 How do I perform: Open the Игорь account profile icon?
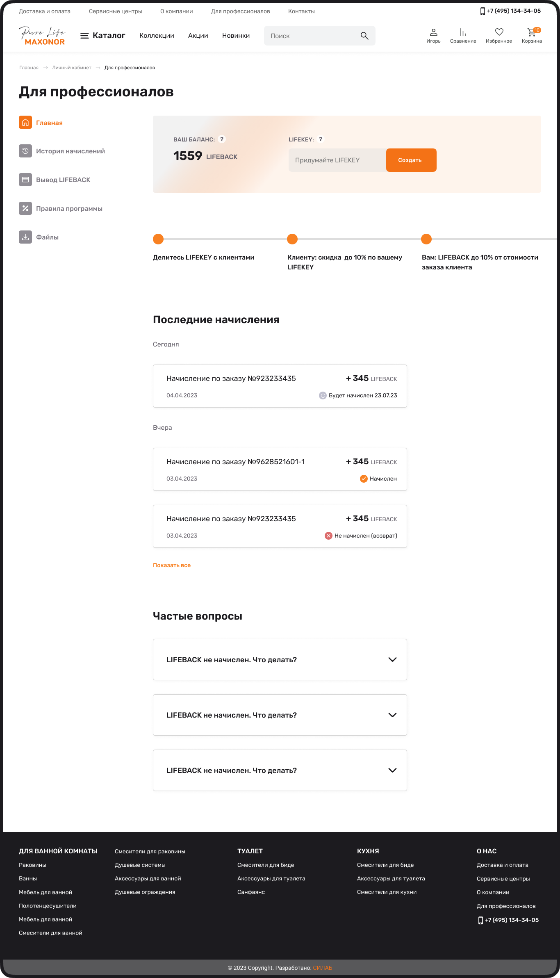[433, 32]
